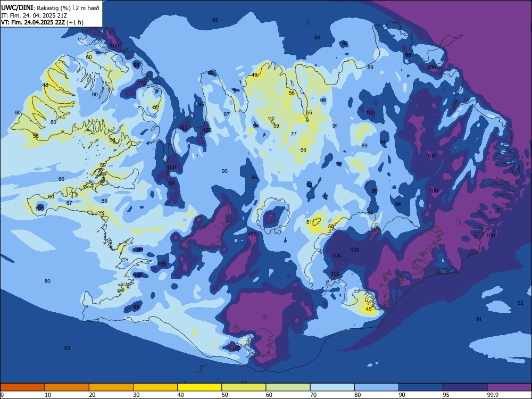Click the light blue 80–90 legend swatch
Screen dimensions: 532x399
coord(377,387)
